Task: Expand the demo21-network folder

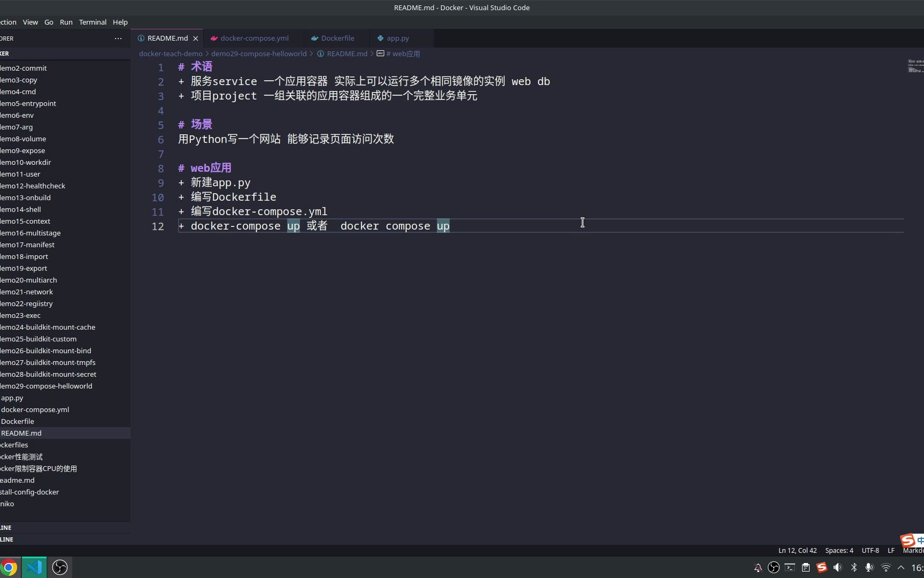Action: [x=65, y=292]
